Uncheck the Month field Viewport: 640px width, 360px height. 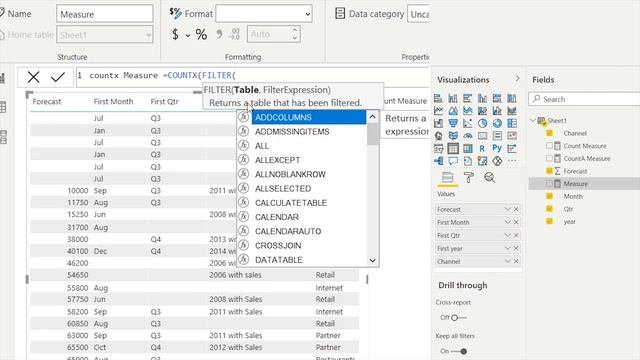(x=549, y=196)
